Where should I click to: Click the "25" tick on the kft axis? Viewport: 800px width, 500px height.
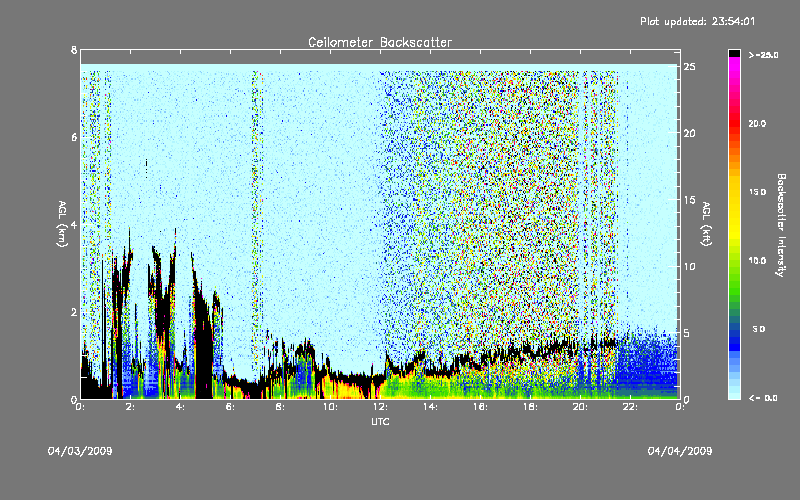pyautogui.click(x=689, y=67)
